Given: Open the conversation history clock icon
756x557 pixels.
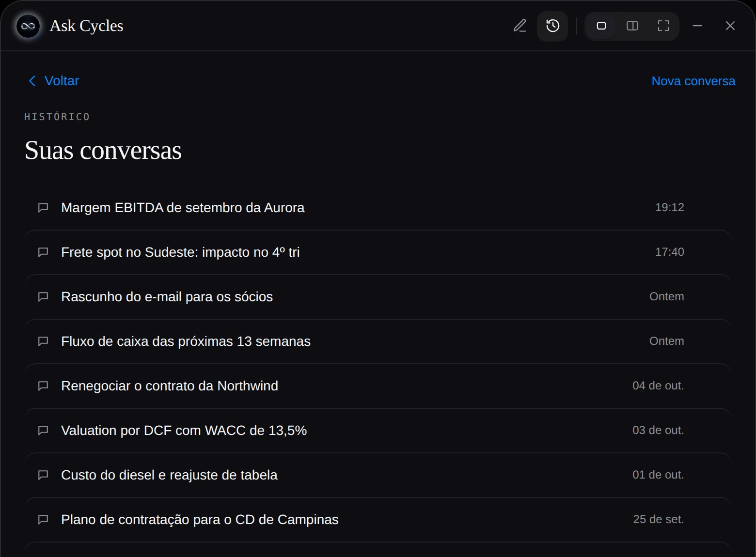Looking at the screenshot, I should point(552,26).
